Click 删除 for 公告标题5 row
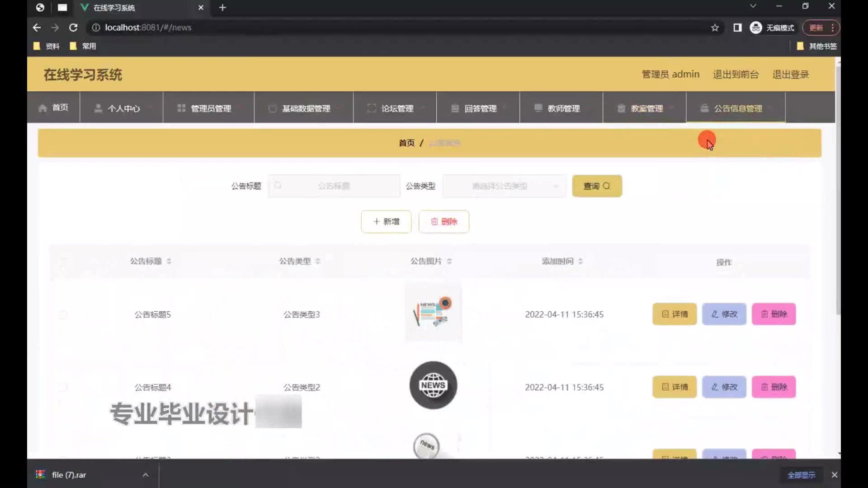This screenshot has width=868, height=488. pyautogui.click(x=774, y=314)
